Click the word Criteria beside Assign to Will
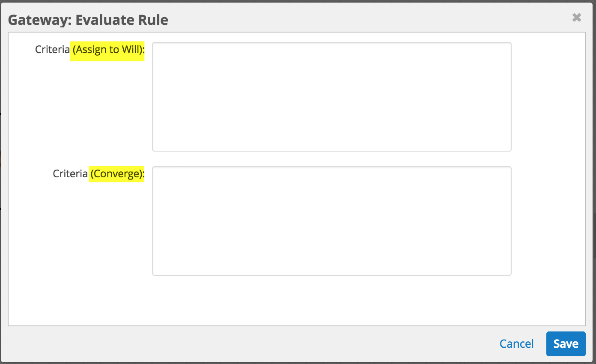The height and width of the screenshot is (364, 596). pyautogui.click(x=52, y=50)
